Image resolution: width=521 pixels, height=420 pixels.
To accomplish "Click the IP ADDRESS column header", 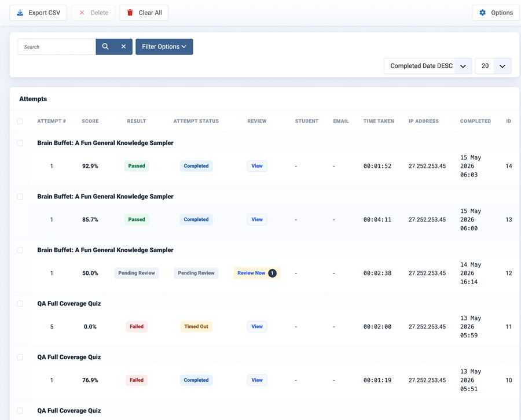I will pos(423,121).
